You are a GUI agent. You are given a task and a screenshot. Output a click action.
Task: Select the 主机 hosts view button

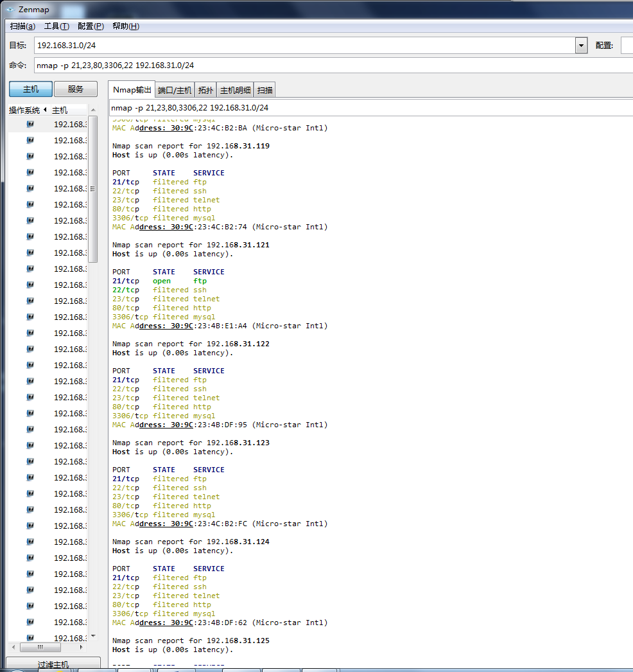[x=31, y=89]
